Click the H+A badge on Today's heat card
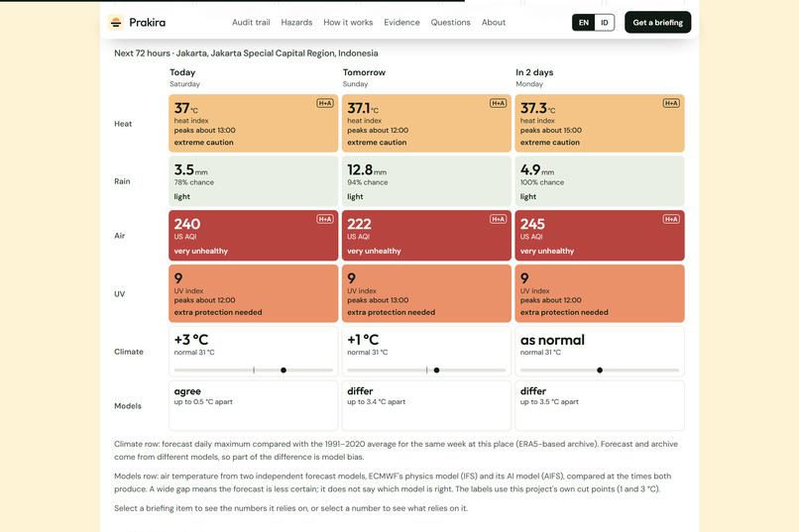The height and width of the screenshot is (532, 799). coord(324,103)
